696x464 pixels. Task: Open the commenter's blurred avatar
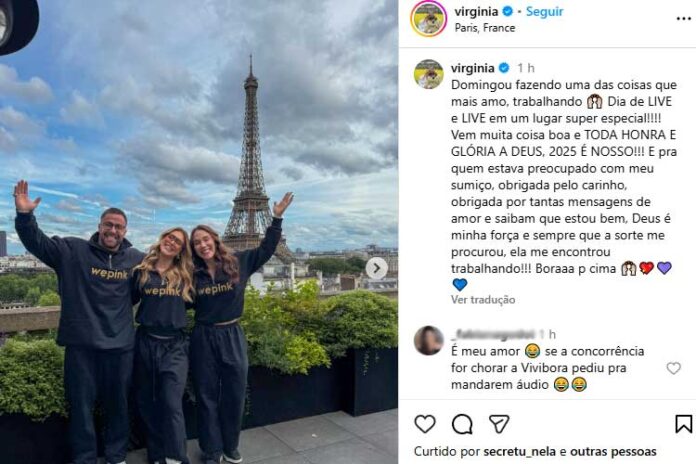click(x=428, y=341)
